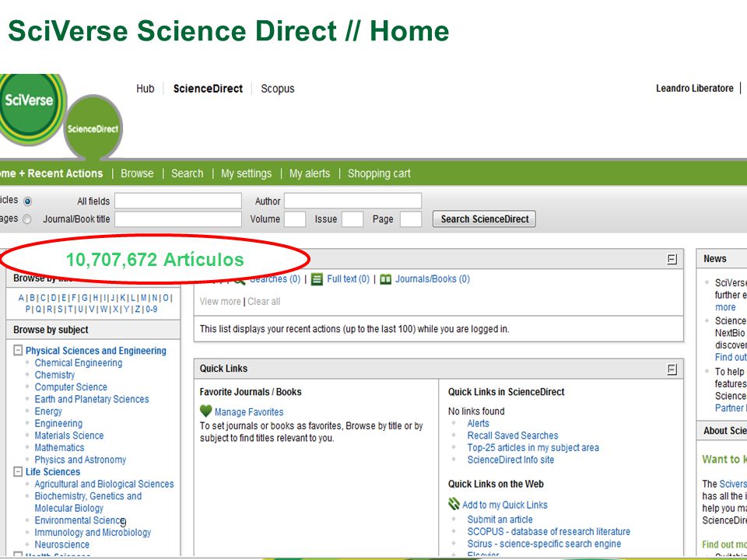Open Engineering subject
The image size is (747, 560).
58,423
